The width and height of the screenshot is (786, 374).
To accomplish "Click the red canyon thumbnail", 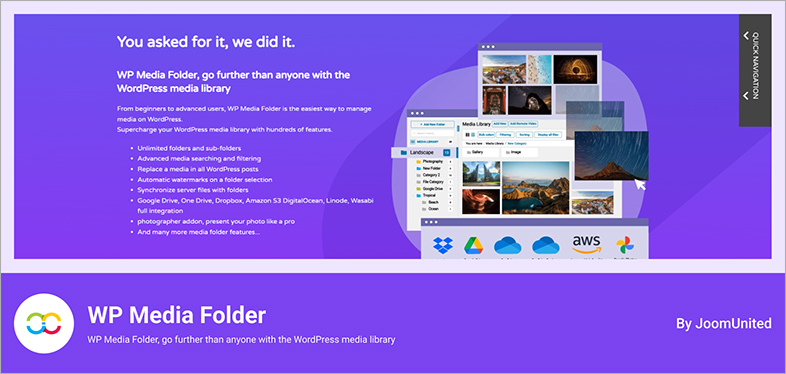I will click(x=481, y=201).
